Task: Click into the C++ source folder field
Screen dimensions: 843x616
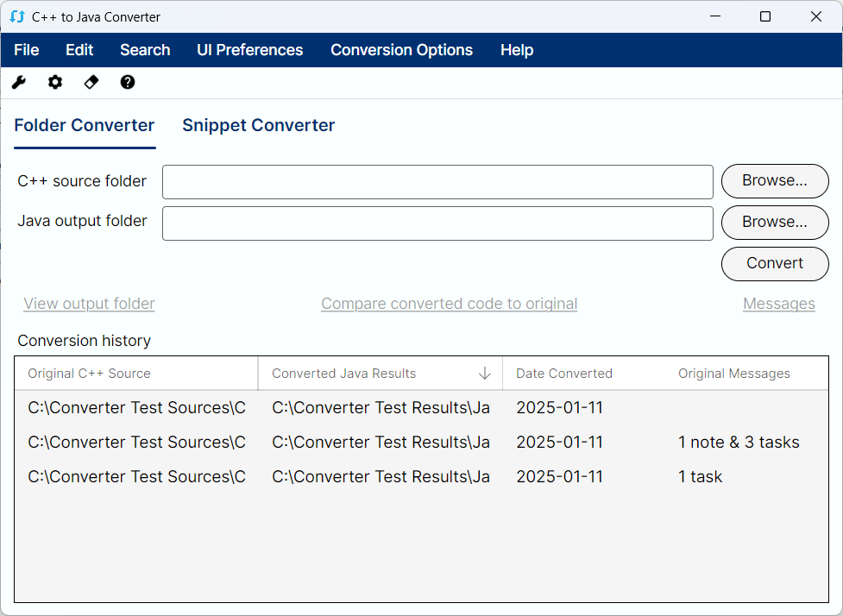Action: pyautogui.click(x=437, y=182)
